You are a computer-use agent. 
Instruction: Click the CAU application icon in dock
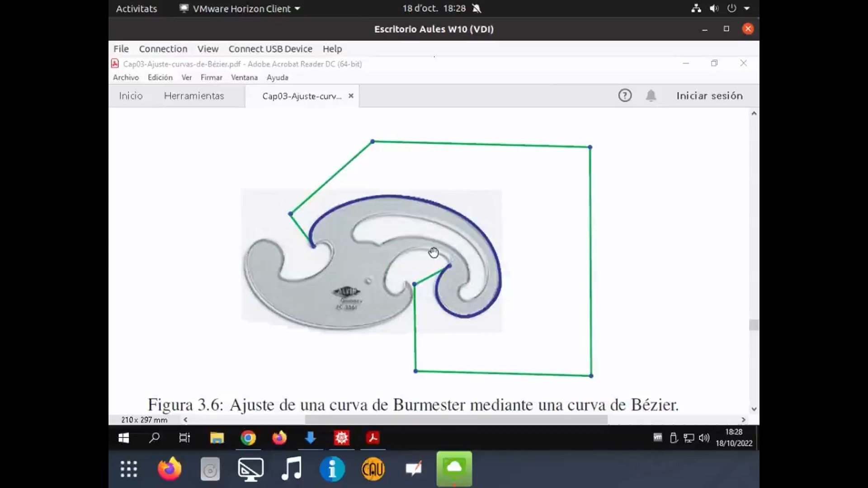[373, 469]
